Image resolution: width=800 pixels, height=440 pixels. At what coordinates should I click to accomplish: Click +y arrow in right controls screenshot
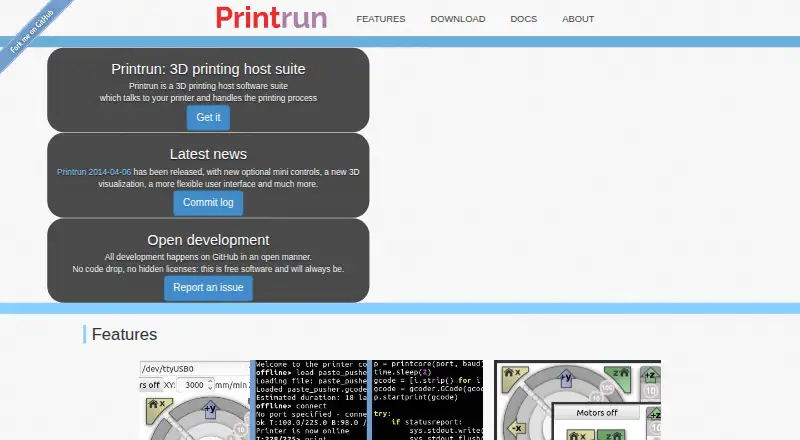[566, 379]
